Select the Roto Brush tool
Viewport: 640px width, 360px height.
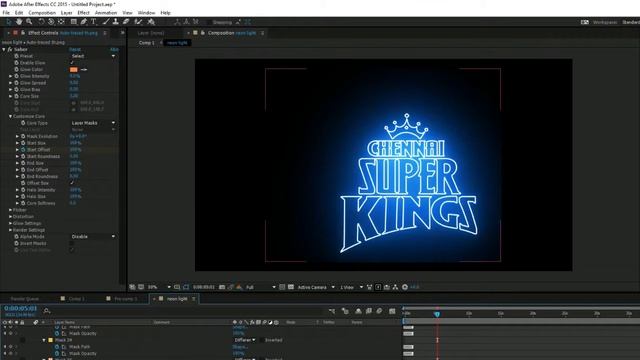138,22
